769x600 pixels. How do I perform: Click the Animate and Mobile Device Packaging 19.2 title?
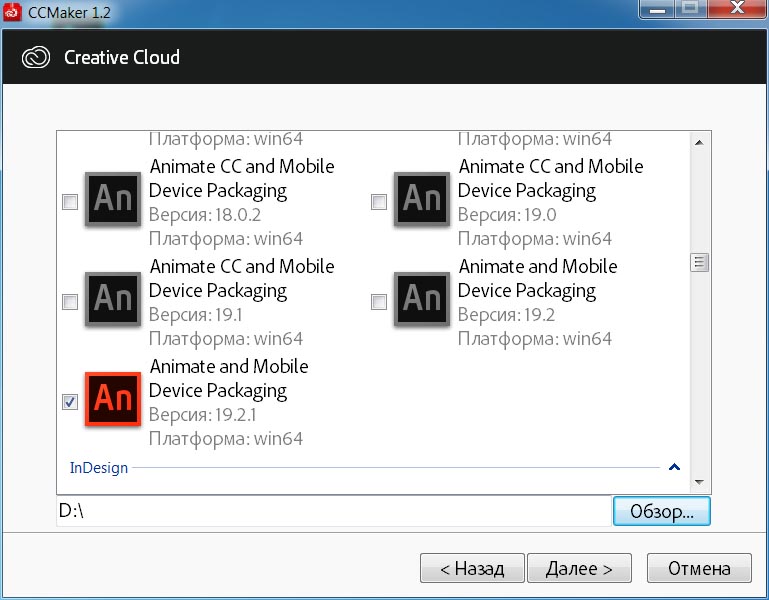click(x=538, y=278)
